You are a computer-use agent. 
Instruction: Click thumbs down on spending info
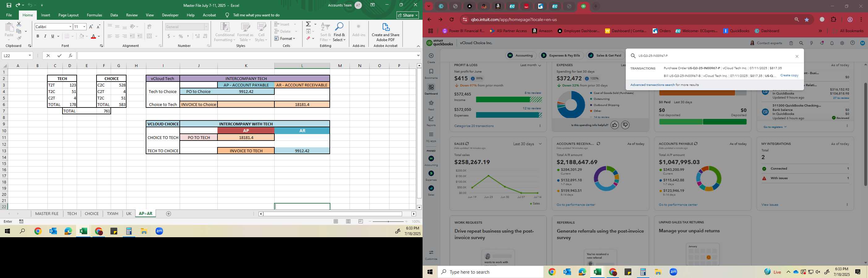[625, 125]
